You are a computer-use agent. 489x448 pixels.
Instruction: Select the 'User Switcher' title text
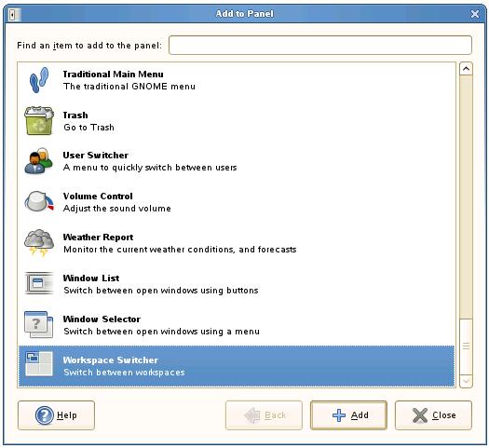point(96,156)
